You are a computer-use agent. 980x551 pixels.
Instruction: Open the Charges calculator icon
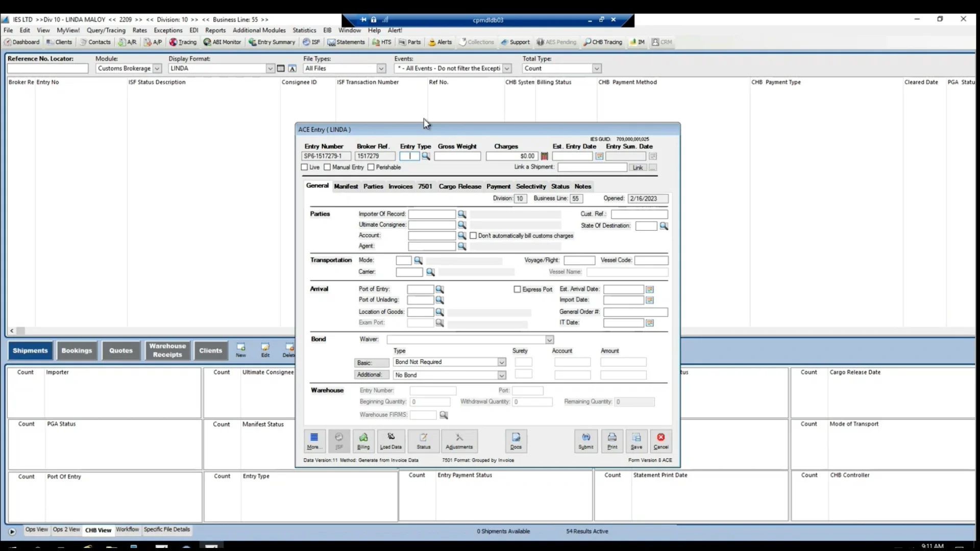click(x=545, y=156)
